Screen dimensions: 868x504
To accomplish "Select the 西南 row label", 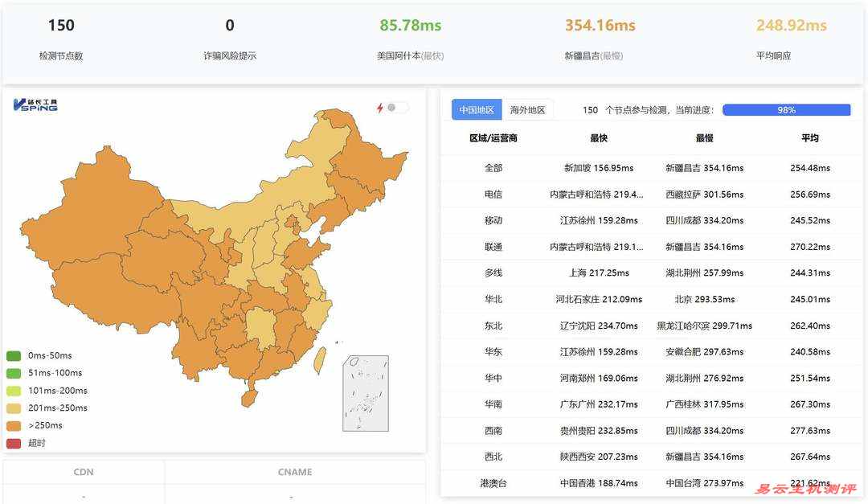I will pos(493,431).
